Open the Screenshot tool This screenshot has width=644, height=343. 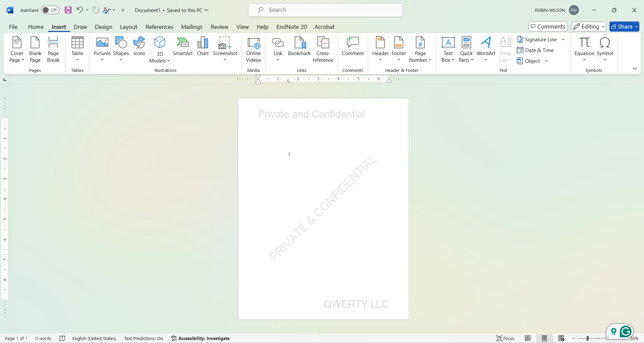[225, 49]
